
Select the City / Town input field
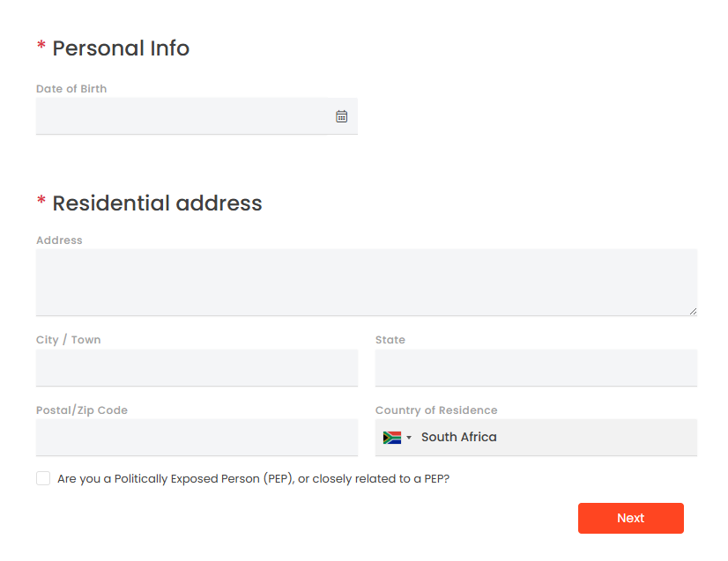click(x=197, y=367)
